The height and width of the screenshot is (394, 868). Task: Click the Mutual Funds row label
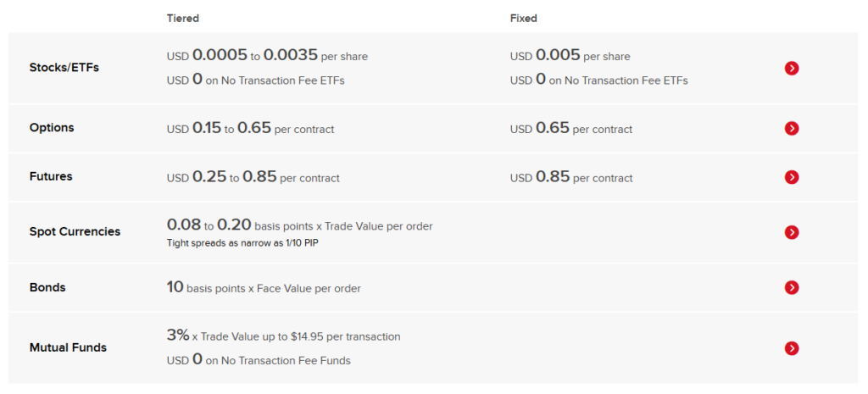tap(68, 347)
